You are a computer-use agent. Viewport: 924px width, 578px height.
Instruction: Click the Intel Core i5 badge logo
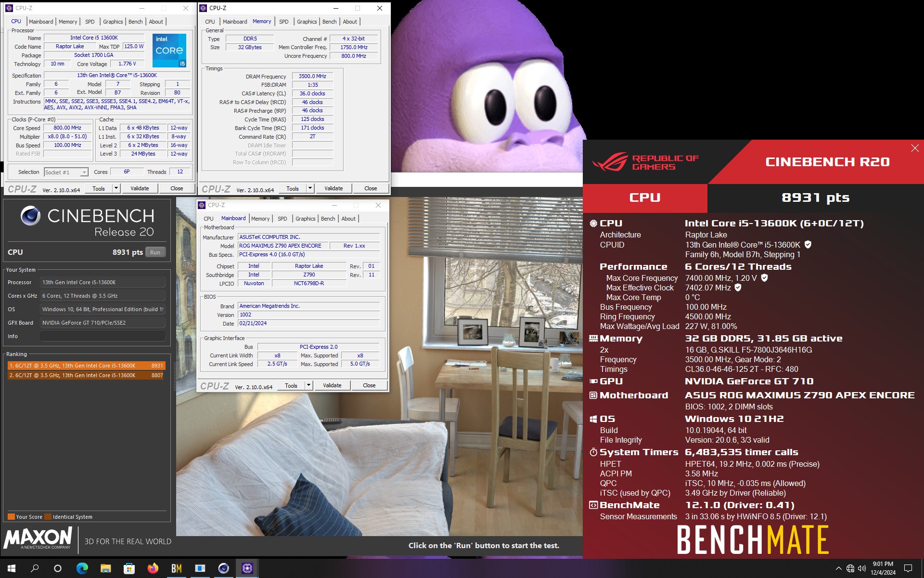click(x=169, y=51)
